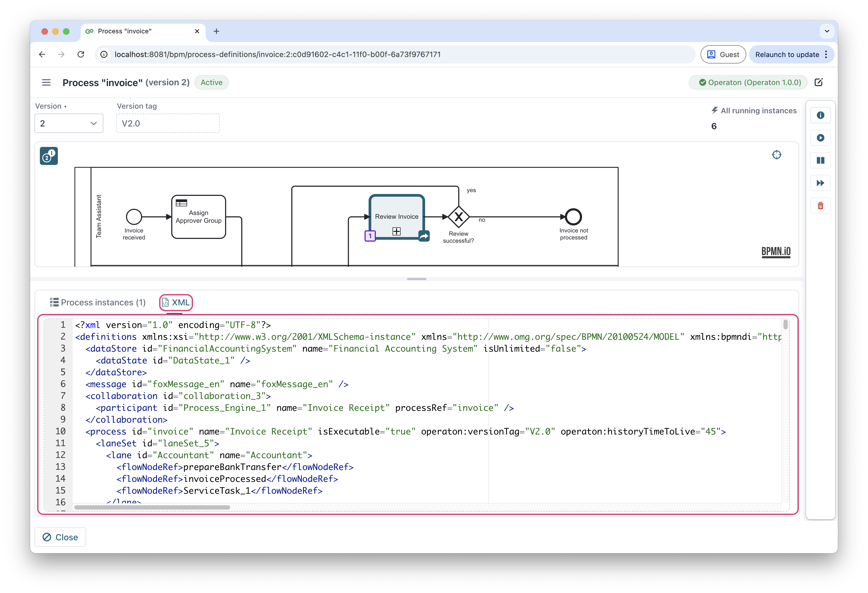This screenshot has width=868, height=593.
Task: Expand the Review Invoice subprocess marker
Action: click(396, 231)
